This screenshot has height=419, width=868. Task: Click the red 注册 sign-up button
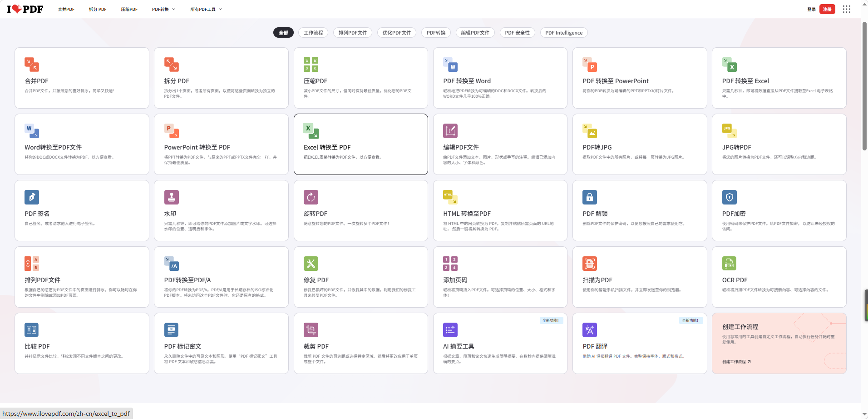point(827,9)
